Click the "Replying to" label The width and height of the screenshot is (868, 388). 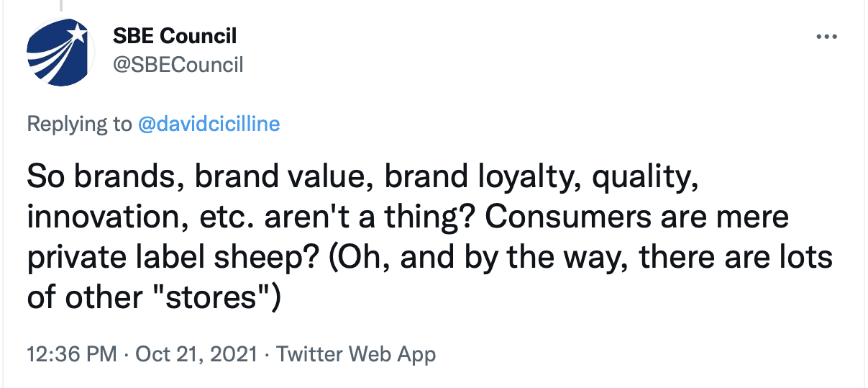[x=79, y=124]
